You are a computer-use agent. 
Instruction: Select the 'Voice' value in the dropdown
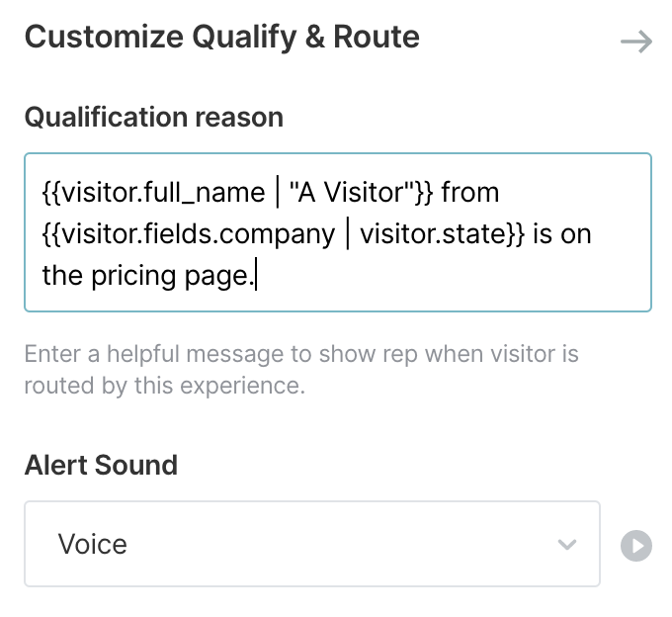(x=93, y=545)
